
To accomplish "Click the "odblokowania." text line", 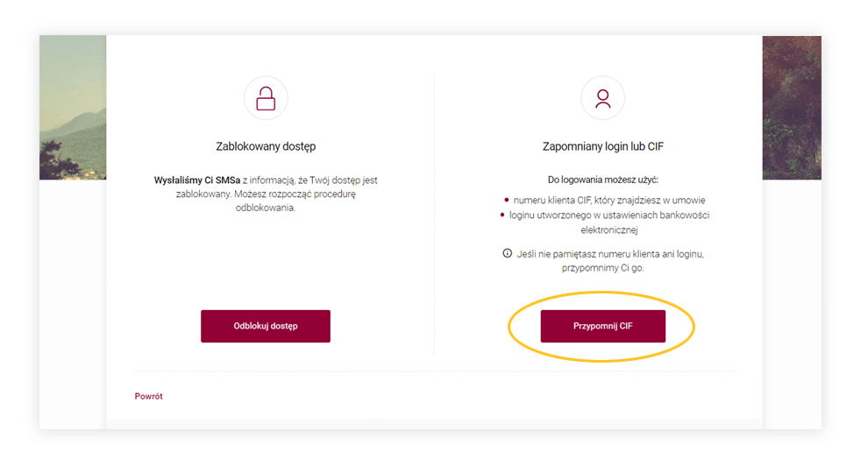I will (266, 208).
